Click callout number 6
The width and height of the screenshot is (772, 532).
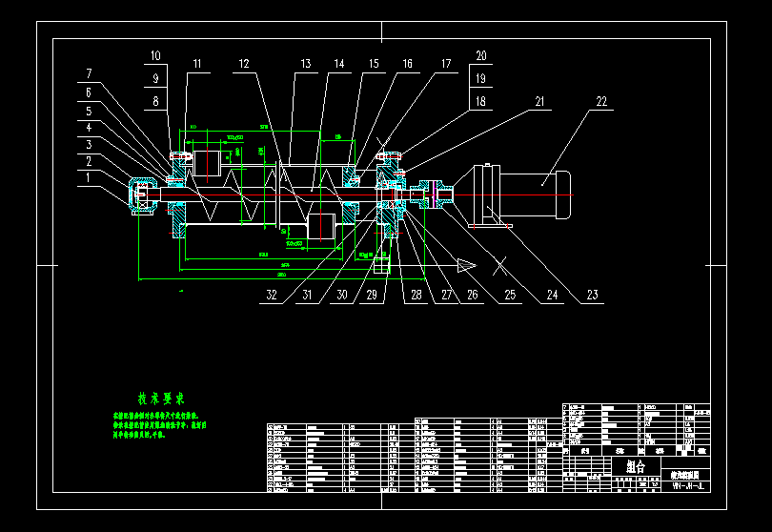(89, 92)
